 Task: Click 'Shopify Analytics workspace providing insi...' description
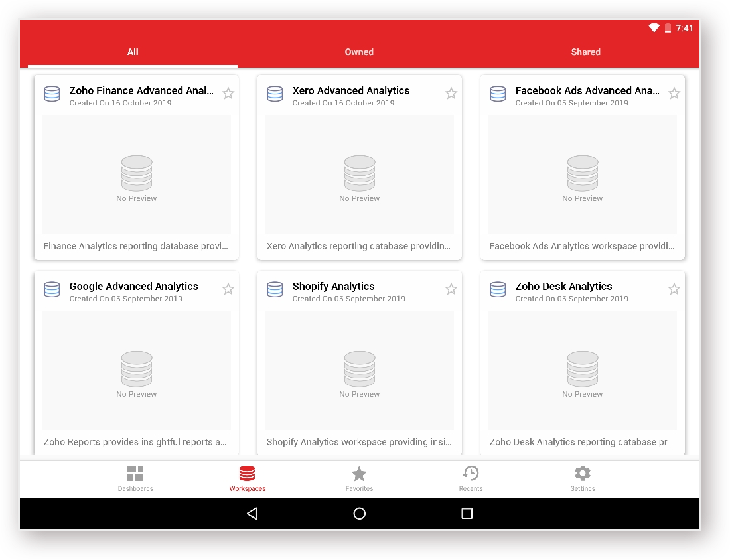tap(359, 442)
